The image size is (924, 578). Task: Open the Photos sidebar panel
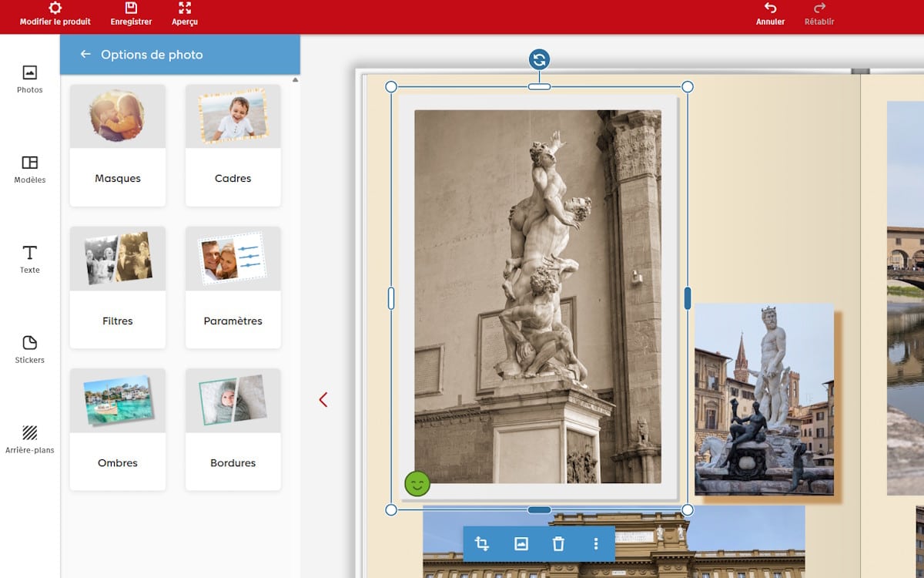click(30, 79)
